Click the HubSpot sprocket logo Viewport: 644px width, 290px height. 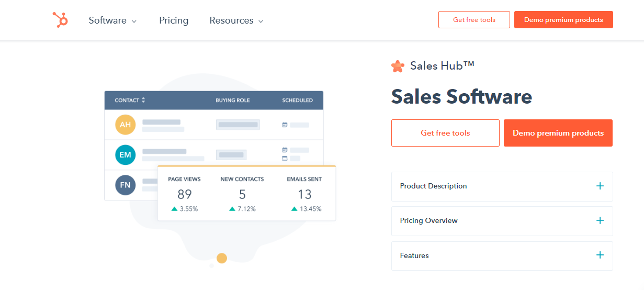(x=60, y=20)
